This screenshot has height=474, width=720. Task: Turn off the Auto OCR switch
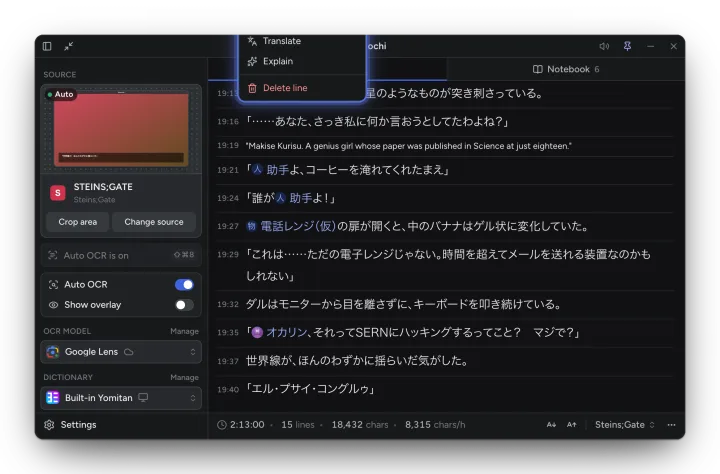(x=184, y=285)
